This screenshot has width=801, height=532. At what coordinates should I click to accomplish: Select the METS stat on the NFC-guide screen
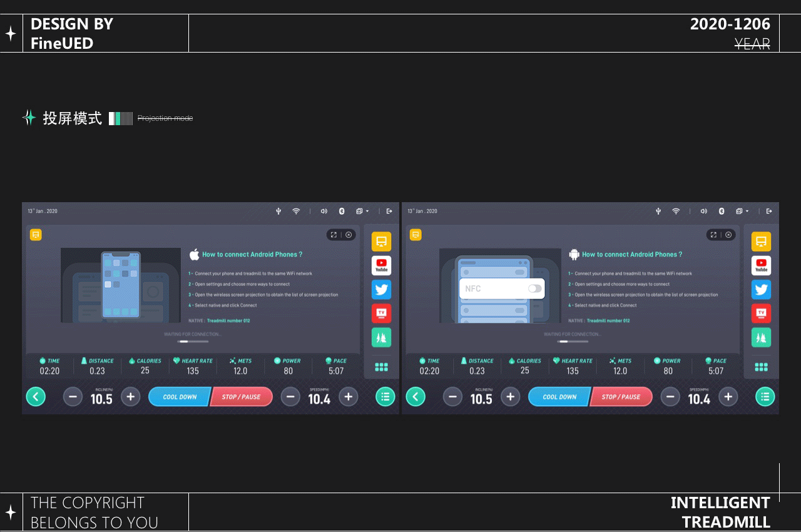pyautogui.click(x=620, y=366)
